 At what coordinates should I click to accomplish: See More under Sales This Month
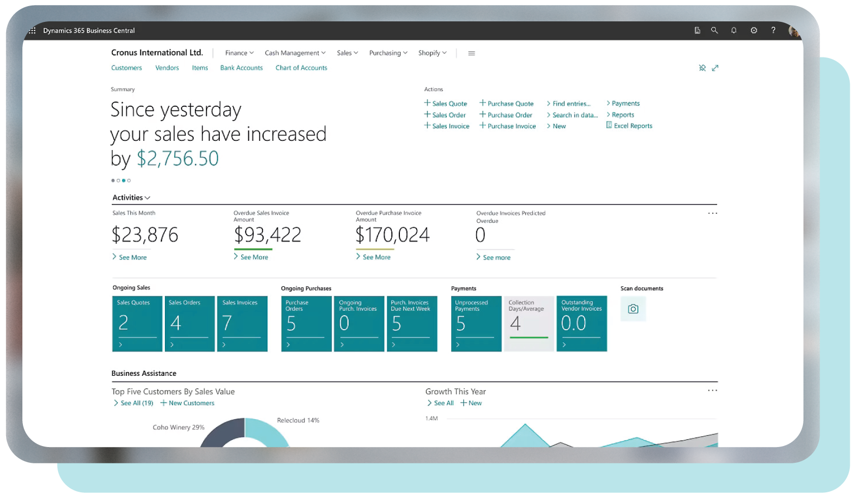click(130, 257)
